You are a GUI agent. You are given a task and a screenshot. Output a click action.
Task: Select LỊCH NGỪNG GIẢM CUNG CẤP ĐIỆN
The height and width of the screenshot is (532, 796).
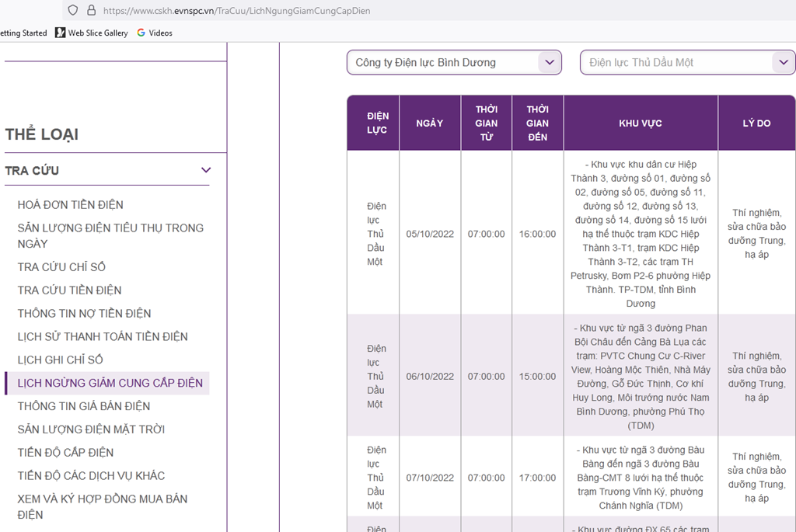tap(107, 383)
